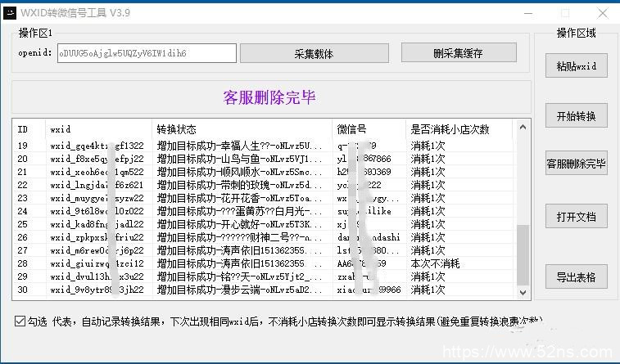This screenshot has height=364, width=620.
Task: Sort by the wxid column header
Action: point(99,129)
